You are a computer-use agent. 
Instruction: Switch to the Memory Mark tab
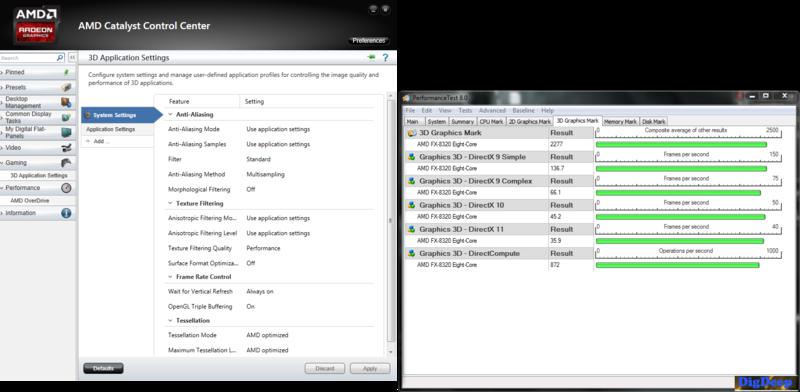(620, 122)
